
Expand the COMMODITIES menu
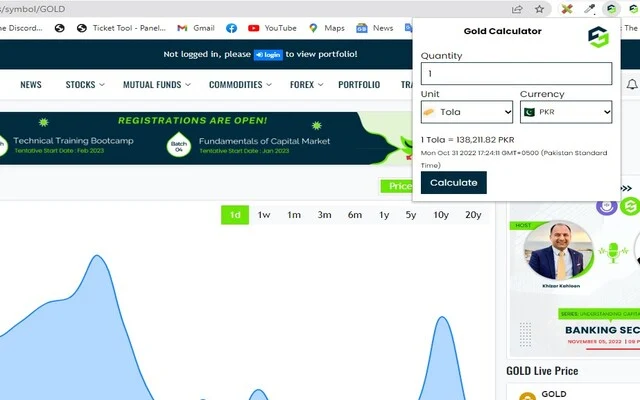coord(240,84)
